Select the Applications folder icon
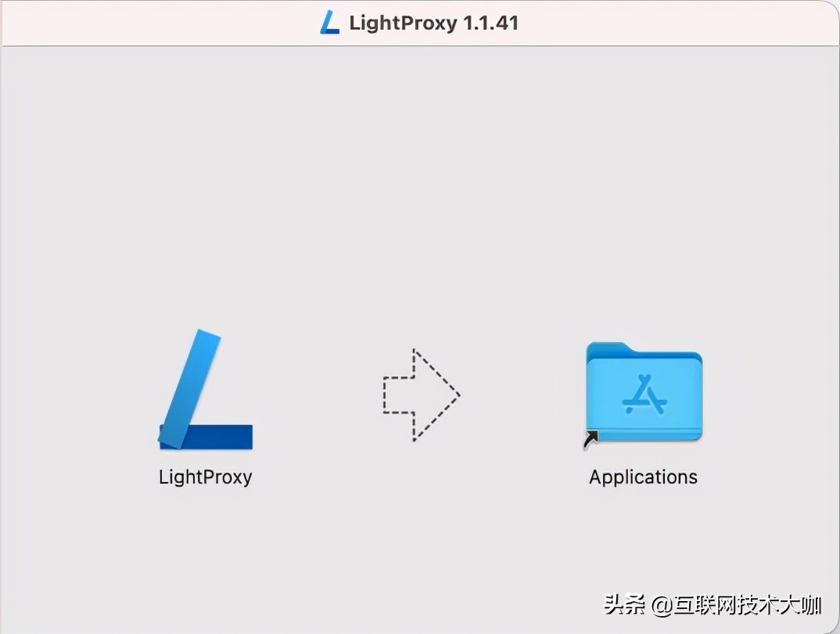The height and width of the screenshot is (634, 840). click(x=644, y=392)
